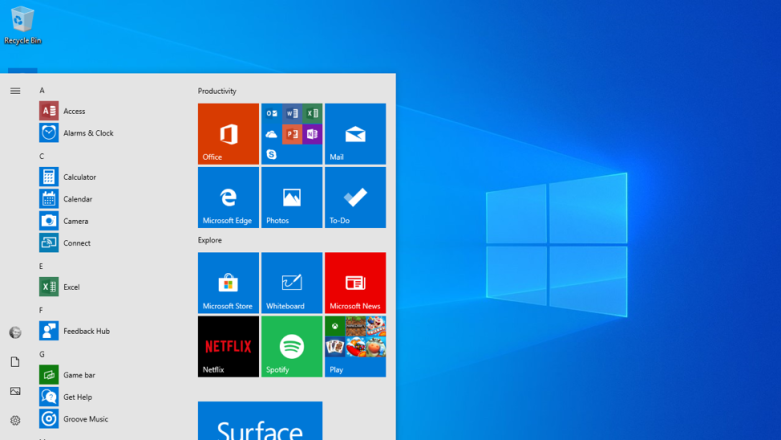
Task: Open Settings gear in Start sidebar
Action: point(15,421)
